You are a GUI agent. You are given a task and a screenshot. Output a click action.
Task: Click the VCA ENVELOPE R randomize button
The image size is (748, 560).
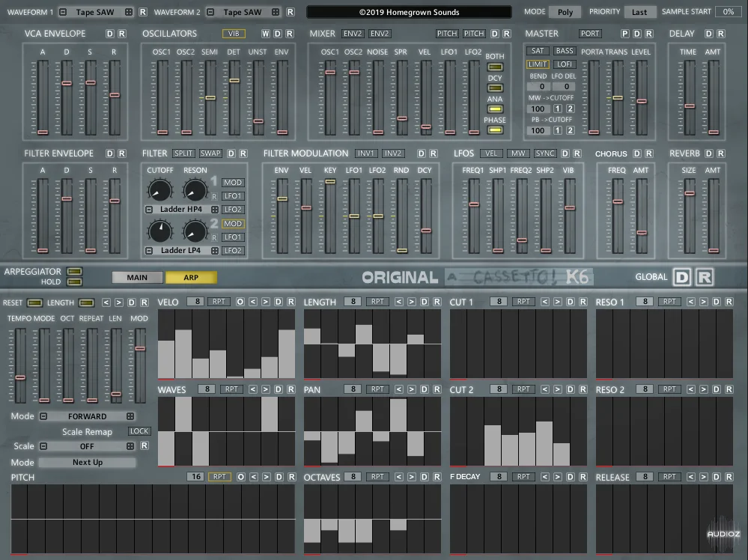tap(122, 34)
